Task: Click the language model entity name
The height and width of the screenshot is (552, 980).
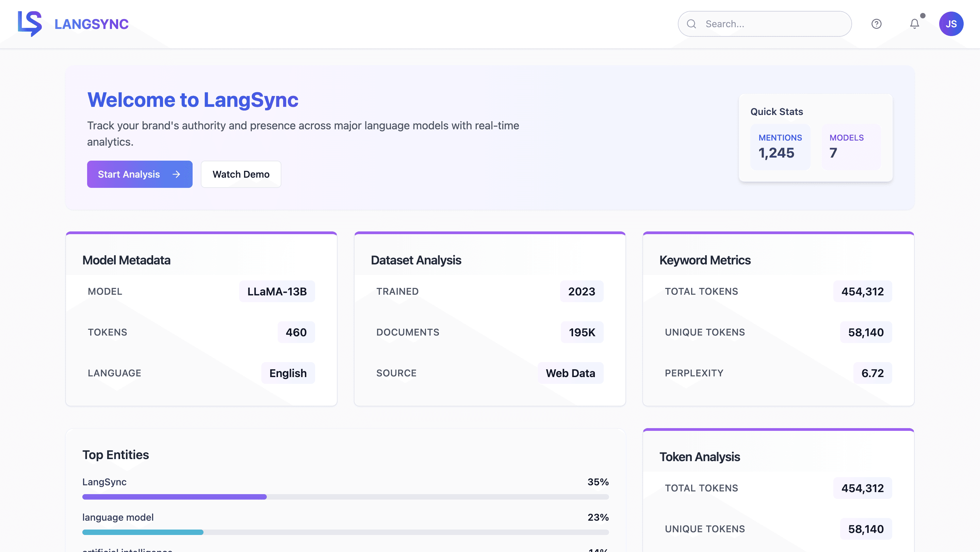Action: (118, 517)
